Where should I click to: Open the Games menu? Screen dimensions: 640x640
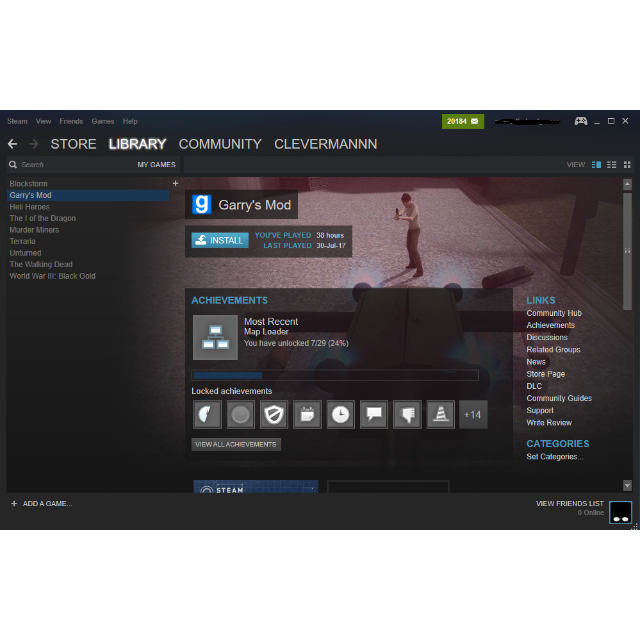[103, 121]
